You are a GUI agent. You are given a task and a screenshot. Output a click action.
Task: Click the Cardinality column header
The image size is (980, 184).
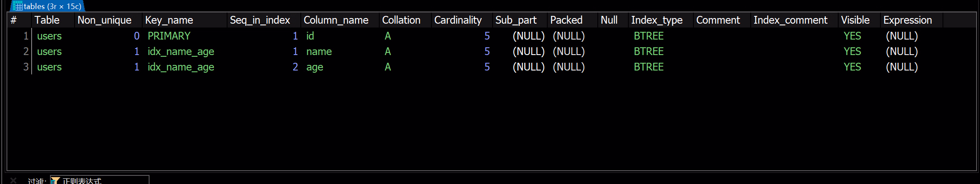click(458, 20)
